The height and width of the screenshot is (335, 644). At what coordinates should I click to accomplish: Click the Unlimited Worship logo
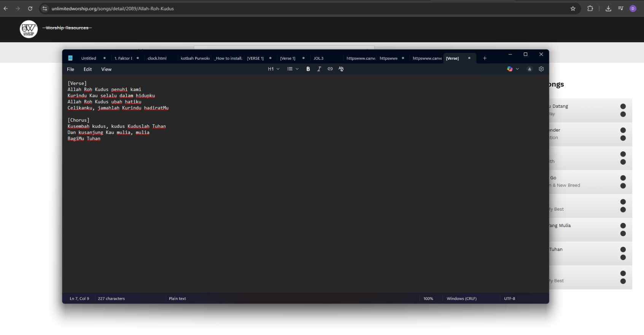click(29, 29)
